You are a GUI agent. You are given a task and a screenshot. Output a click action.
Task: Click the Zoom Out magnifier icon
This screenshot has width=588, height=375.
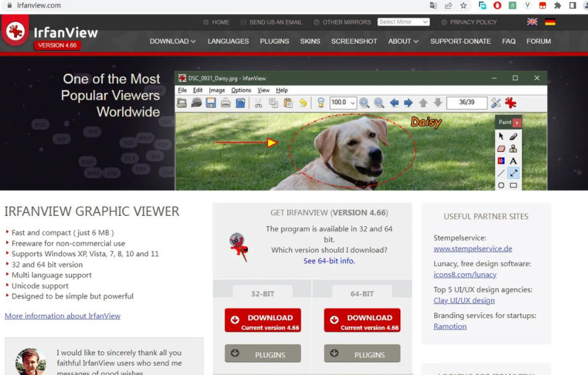coord(379,103)
